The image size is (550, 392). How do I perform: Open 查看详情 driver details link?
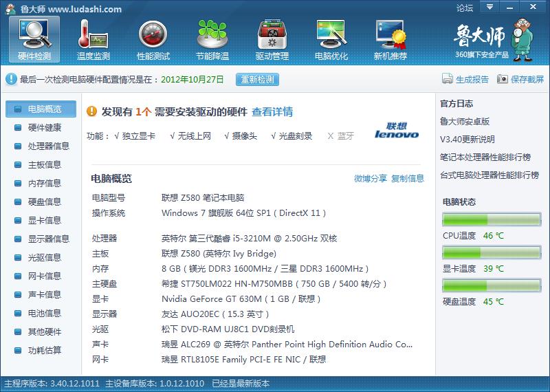coord(272,112)
